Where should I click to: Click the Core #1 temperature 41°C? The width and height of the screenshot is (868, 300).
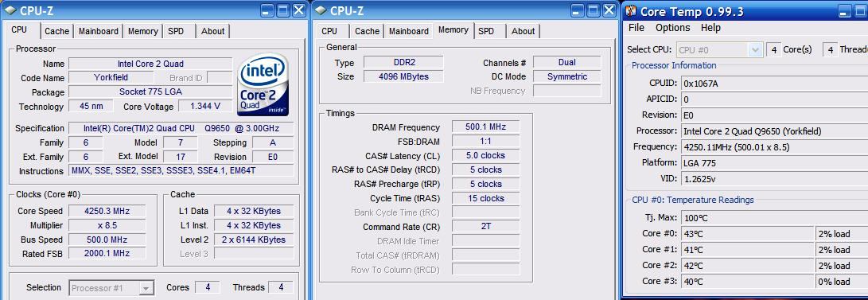click(747, 250)
